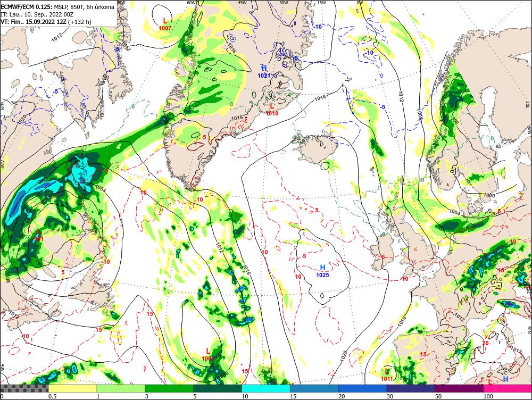Viewport: 532px width, 400px height.
Task: Click the 'H 1025' high pressure label
Action: click(323, 271)
